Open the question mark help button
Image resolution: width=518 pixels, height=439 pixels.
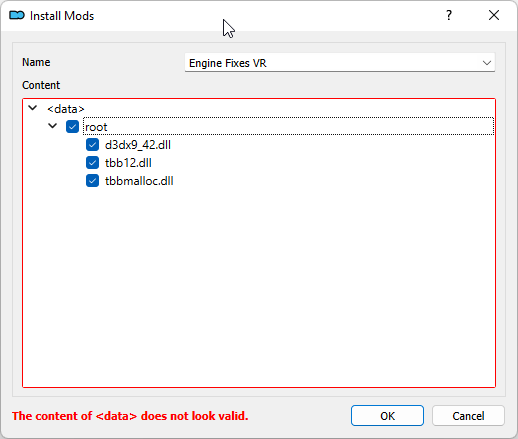449,15
